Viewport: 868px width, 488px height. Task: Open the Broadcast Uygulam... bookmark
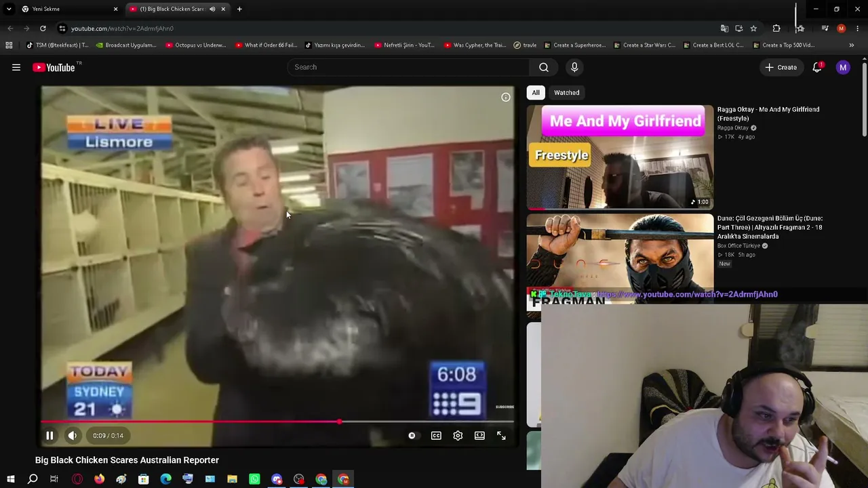[126, 45]
